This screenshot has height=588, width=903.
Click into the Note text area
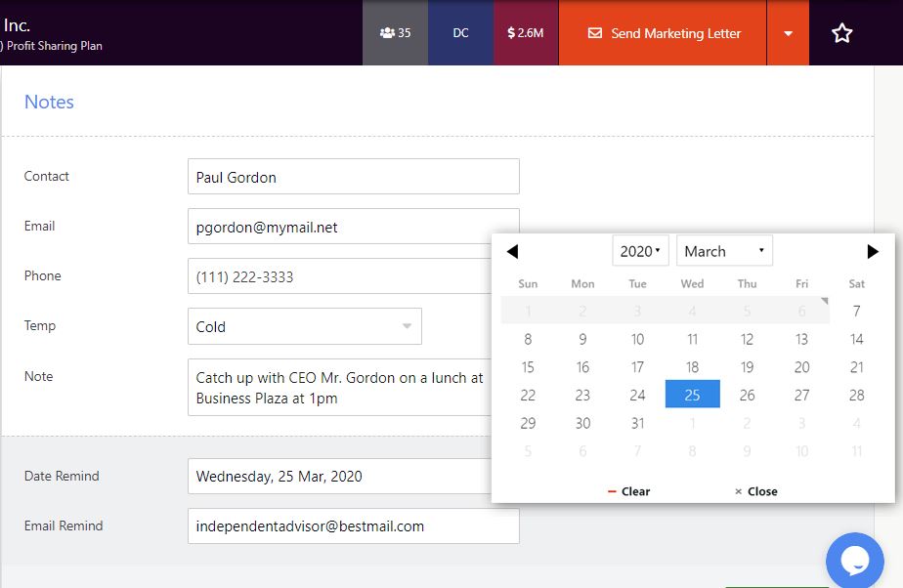click(338, 388)
